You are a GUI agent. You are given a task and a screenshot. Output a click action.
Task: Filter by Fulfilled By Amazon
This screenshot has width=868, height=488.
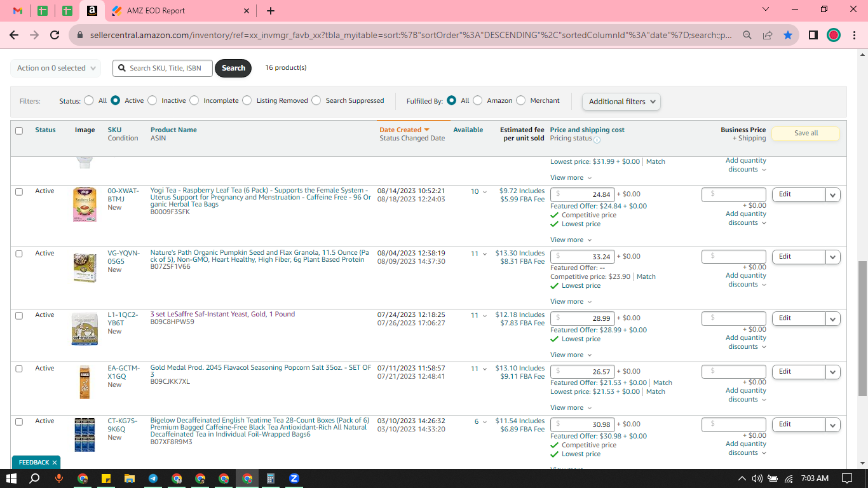tap(478, 100)
